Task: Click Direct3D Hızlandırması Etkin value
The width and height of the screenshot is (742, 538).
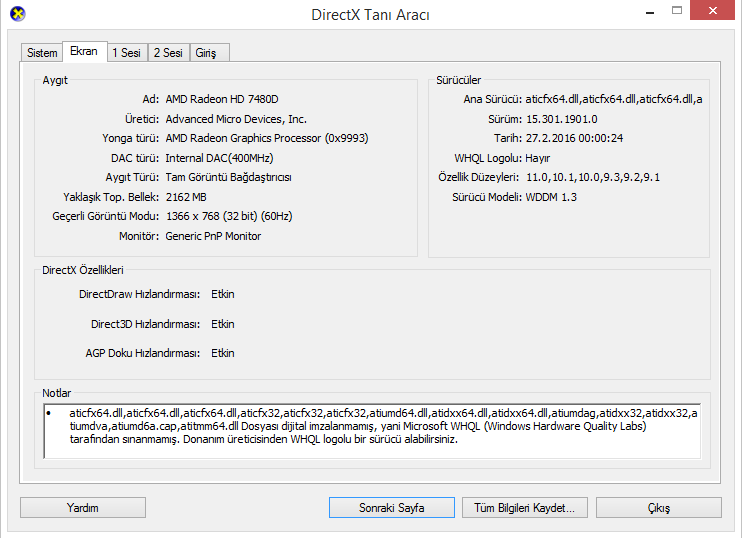Action: [x=223, y=324]
